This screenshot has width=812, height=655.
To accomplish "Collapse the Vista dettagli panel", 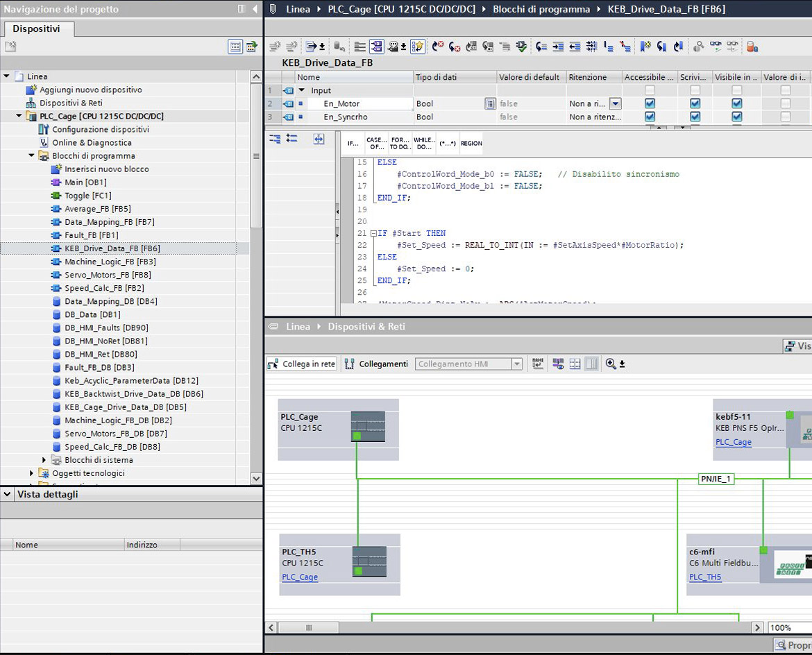I will 7,494.
